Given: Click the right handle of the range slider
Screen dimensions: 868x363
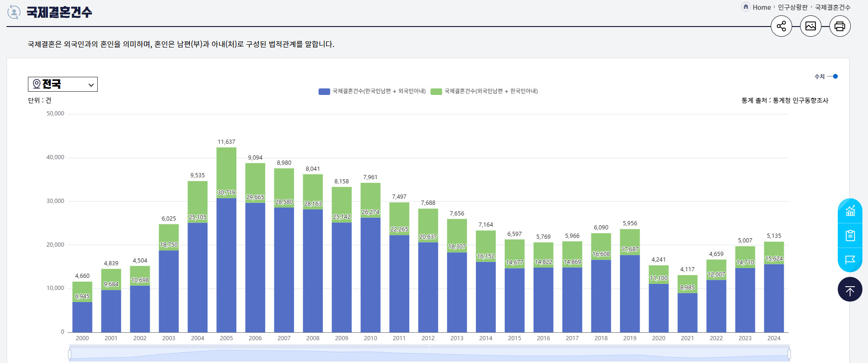Looking at the screenshot, I should click(x=789, y=355).
